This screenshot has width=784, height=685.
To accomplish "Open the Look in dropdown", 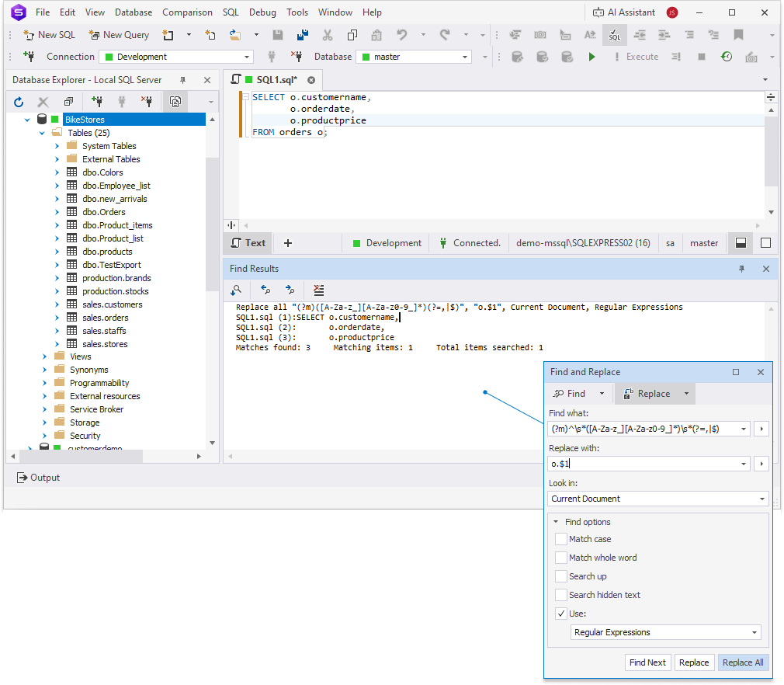I will (762, 499).
